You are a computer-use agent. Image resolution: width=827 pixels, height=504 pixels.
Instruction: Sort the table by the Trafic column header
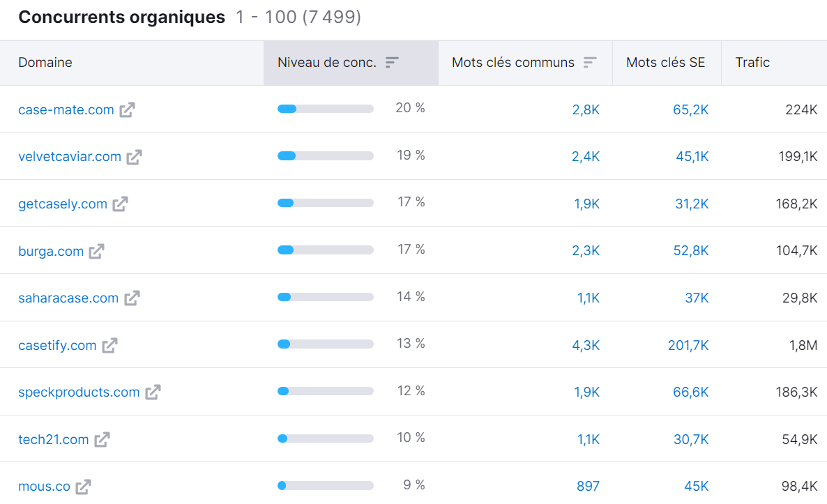(x=752, y=62)
